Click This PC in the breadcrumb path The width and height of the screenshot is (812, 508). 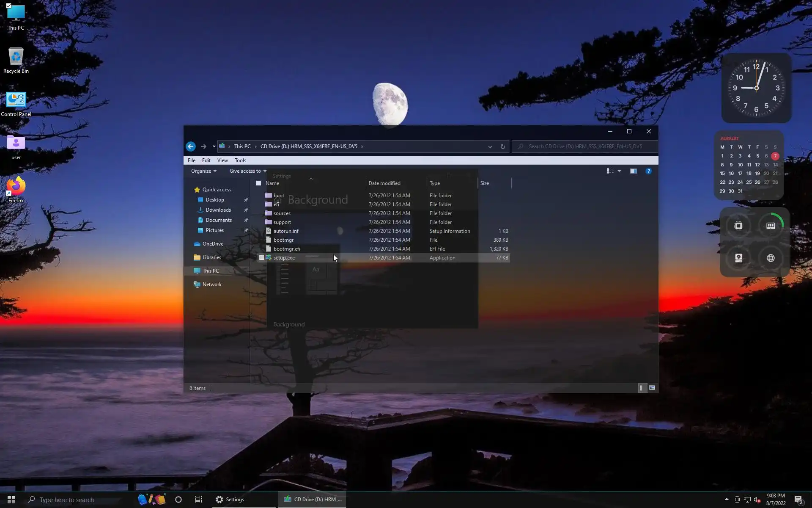[x=242, y=146]
